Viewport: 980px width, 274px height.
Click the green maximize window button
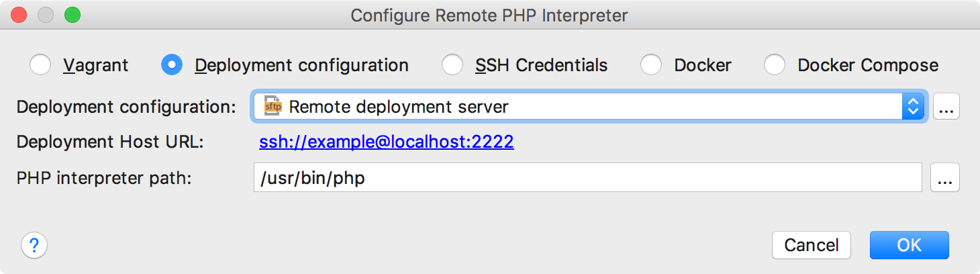click(72, 14)
